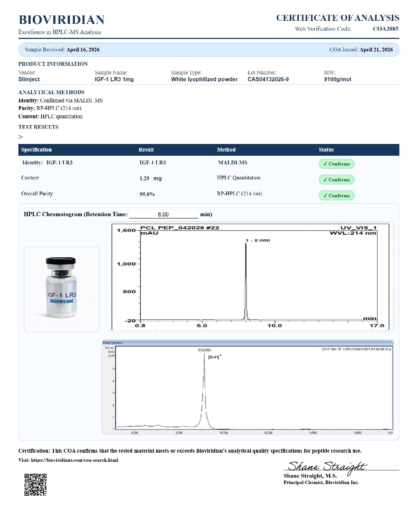411x532 pixels.
Task: Click the Mass Spectrum panel title bar
Action: click(x=248, y=342)
